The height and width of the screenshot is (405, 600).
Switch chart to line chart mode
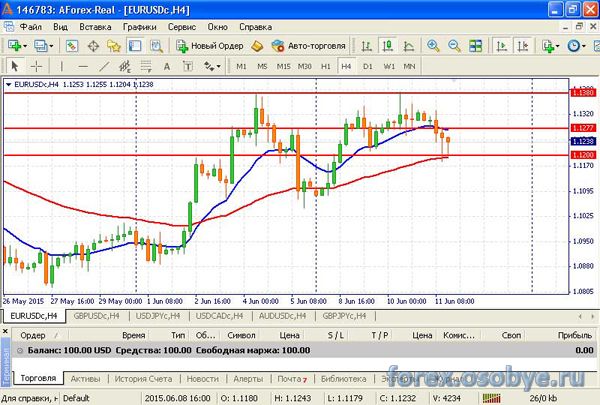coord(409,46)
